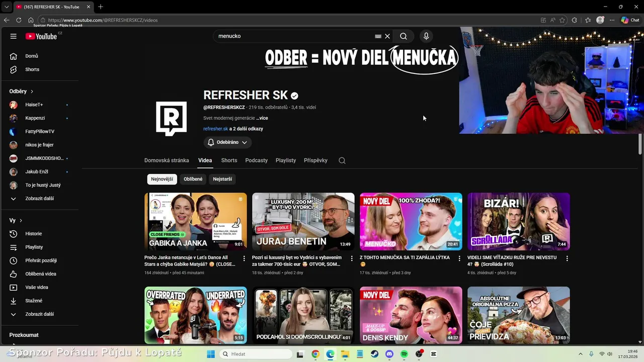The height and width of the screenshot is (362, 644).
Task: Open menu for Pozri si luxusný byt video
Action: (352, 258)
